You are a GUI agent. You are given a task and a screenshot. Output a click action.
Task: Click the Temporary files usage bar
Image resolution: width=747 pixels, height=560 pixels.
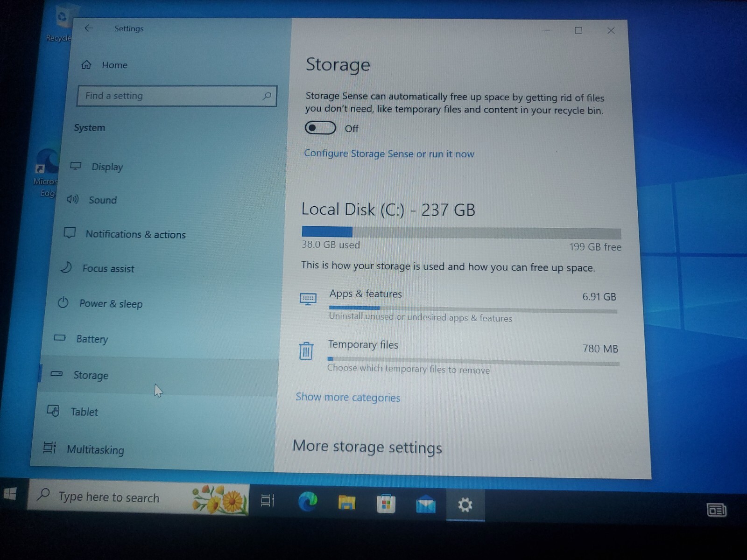tap(473, 361)
